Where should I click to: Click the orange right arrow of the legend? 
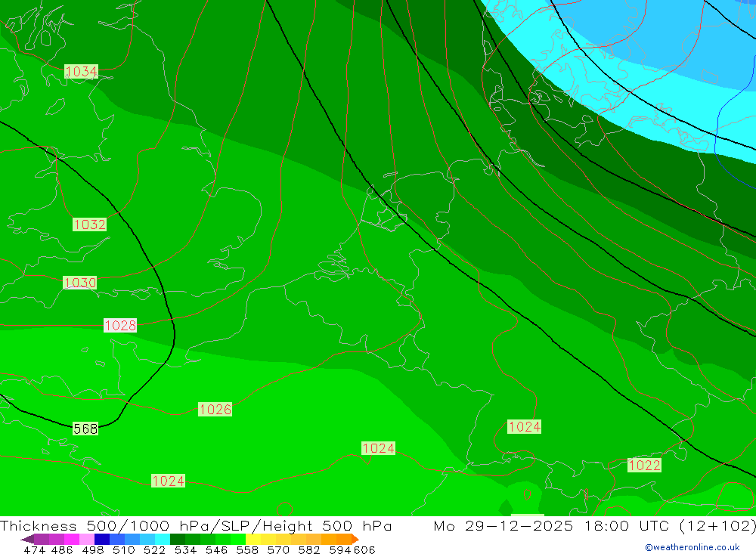(x=355, y=539)
